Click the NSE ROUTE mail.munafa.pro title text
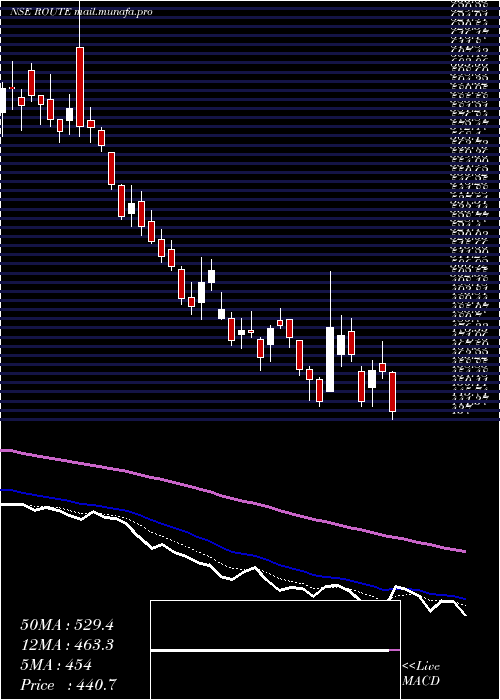The image size is (500, 700). [81, 12]
